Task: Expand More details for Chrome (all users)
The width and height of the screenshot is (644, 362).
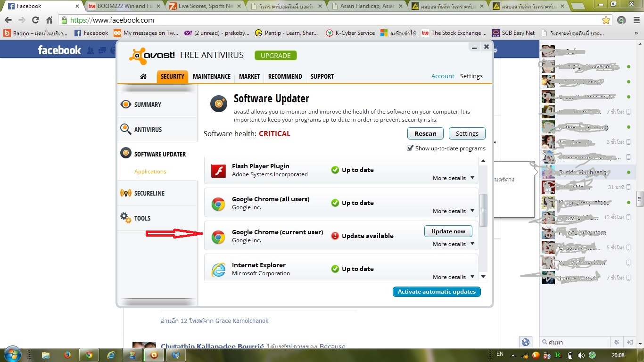Action: point(453,211)
